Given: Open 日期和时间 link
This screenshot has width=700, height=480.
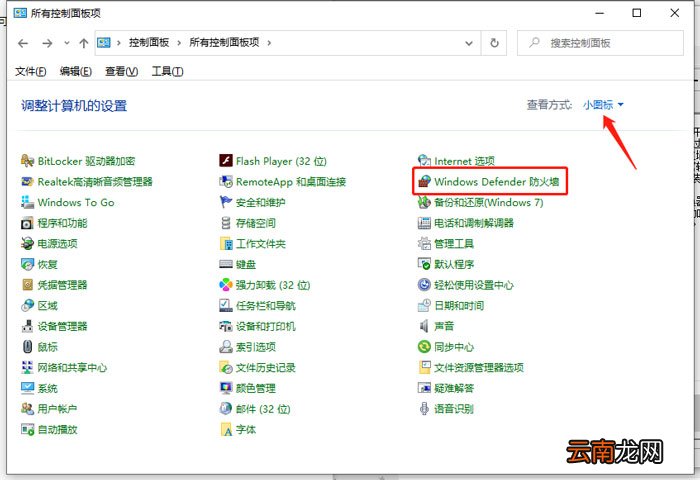Looking at the screenshot, I should click(x=459, y=305).
